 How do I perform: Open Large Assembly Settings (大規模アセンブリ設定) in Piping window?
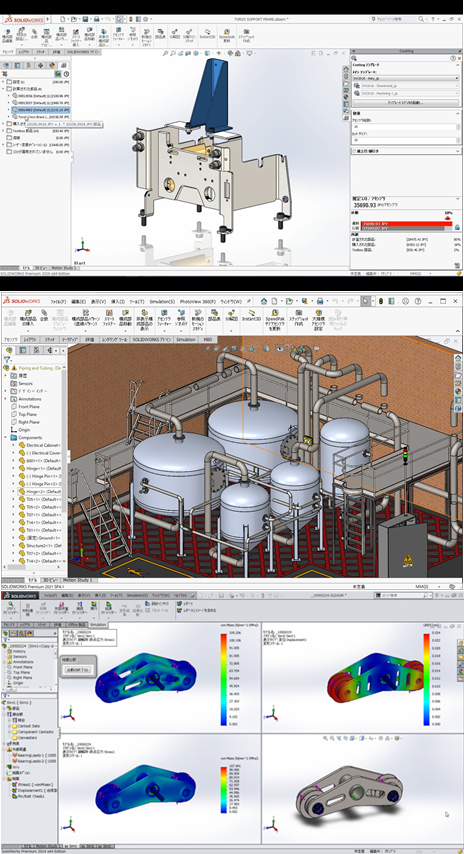click(321, 321)
